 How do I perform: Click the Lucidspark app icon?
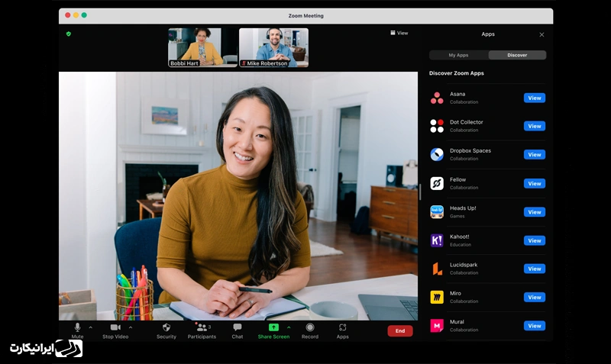pyautogui.click(x=437, y=269)
